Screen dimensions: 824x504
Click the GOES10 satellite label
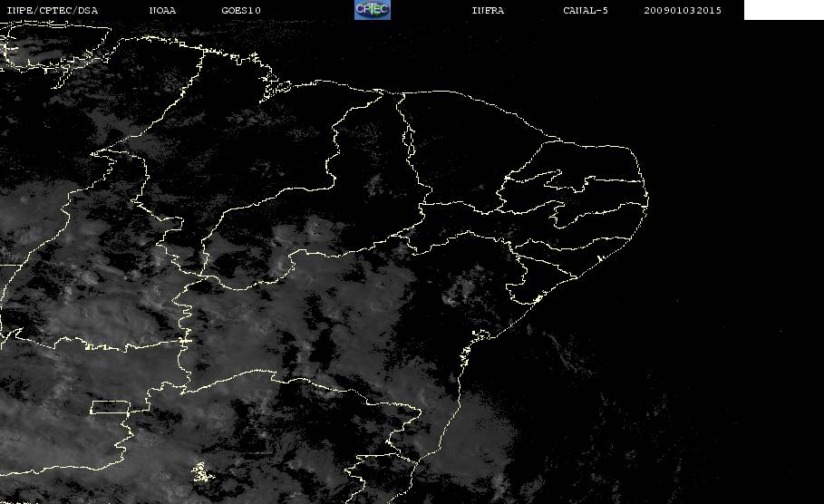[x=241, y=10]
